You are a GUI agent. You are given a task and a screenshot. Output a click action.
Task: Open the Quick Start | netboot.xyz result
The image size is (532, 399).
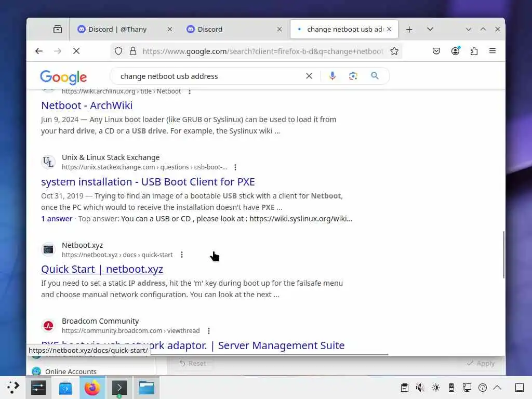point(102,269)
